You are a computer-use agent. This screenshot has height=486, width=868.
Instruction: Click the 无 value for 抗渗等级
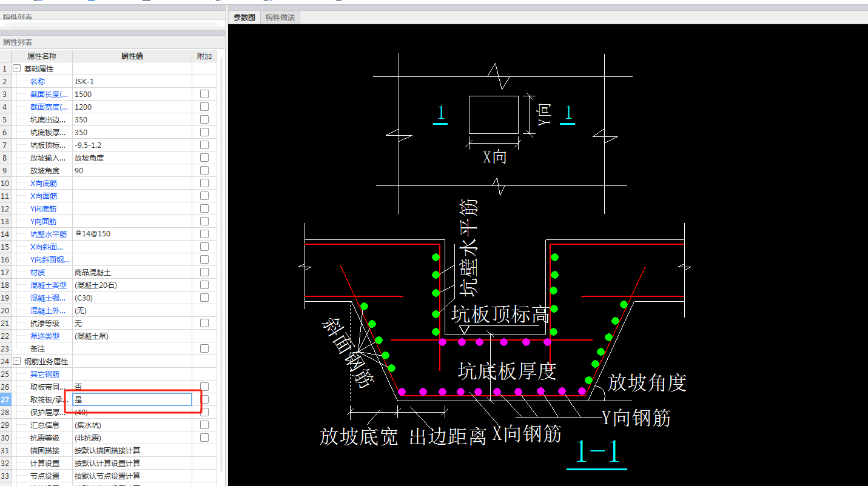tap(132, 323)
